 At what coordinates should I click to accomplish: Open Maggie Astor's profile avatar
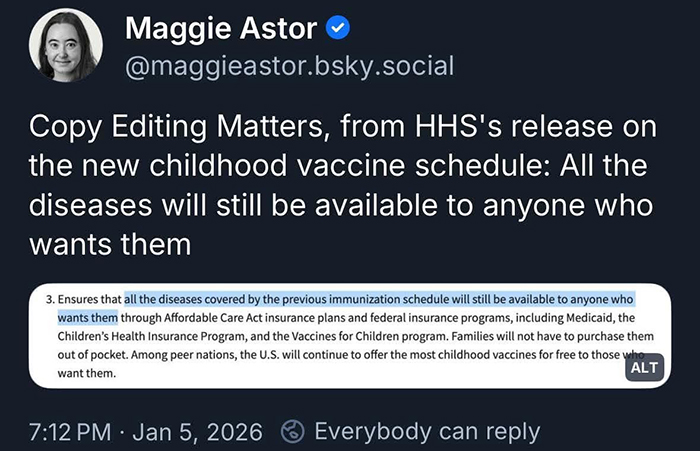65,45
